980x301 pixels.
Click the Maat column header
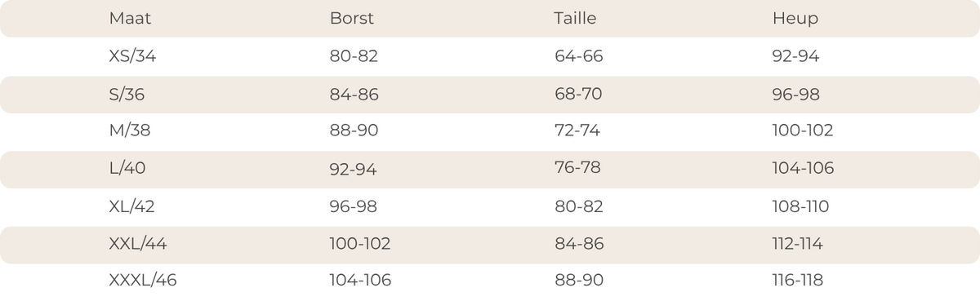tap(131, 19)
